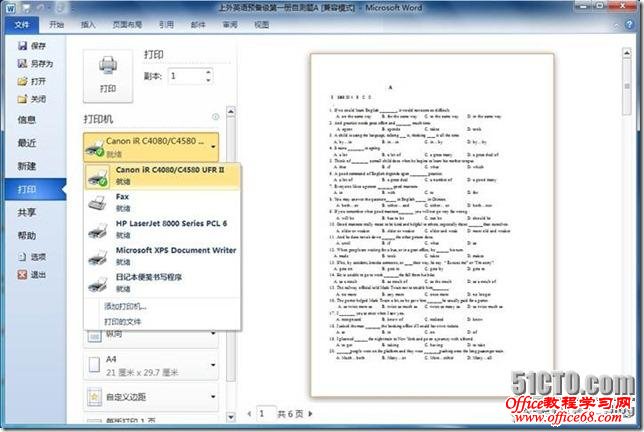
Task: Switch to the 引用 references tab
Action: pyautogui.click(x=166, y=25)
